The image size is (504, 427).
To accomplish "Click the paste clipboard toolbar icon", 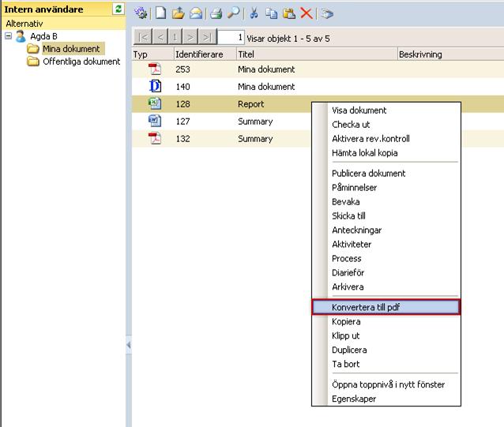I will 289,13.
